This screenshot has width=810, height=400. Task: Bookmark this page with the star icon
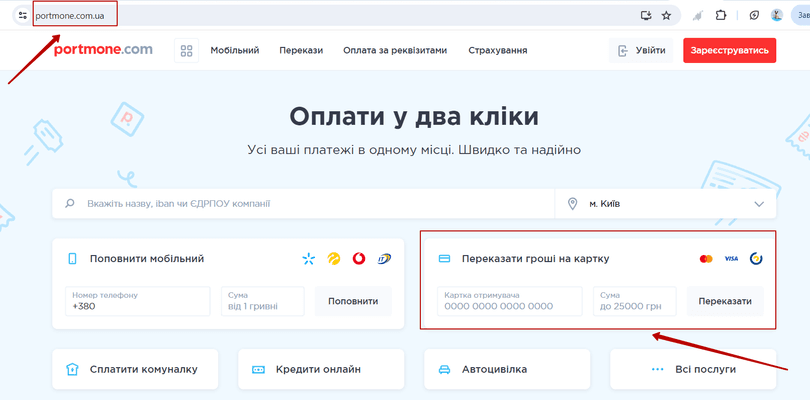(x=666, y=16)
